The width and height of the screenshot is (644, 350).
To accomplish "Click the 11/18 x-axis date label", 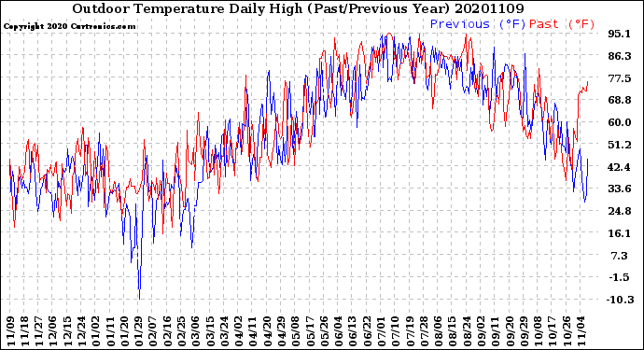I will [x=25, y=331].
